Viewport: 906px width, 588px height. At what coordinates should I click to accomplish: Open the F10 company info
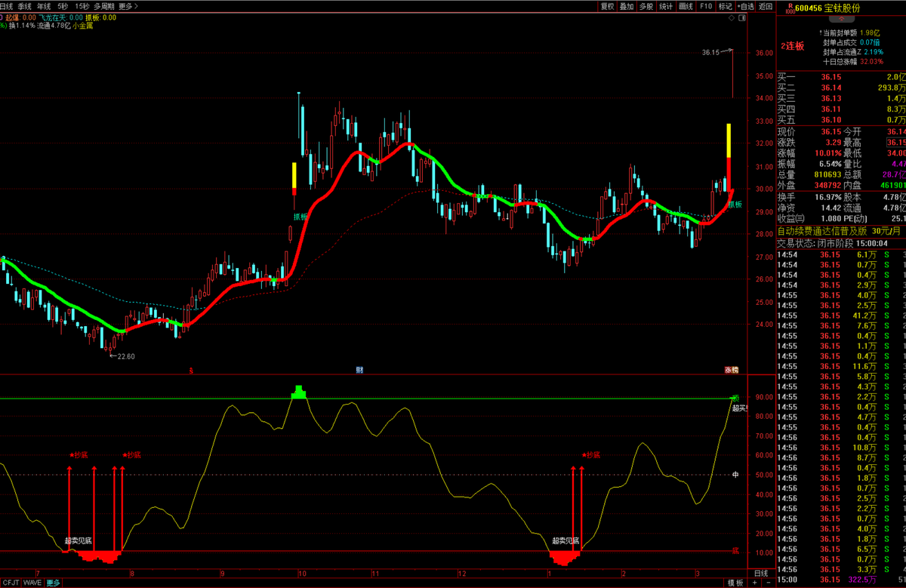(x=705, y=6)
